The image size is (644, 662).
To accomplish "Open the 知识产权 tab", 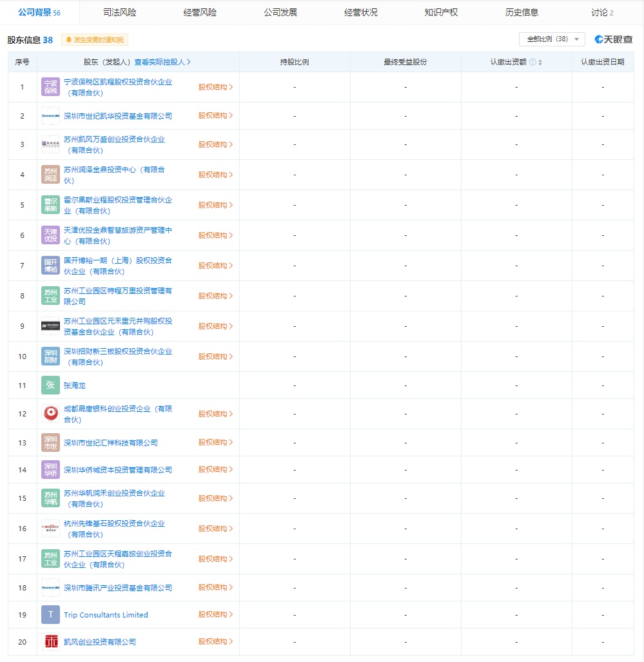I will pyautogui.click(x=441, y=12).
